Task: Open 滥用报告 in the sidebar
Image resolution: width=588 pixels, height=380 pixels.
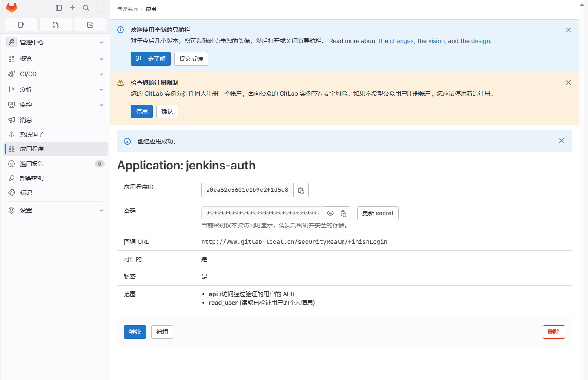Action: pyautogui.click(x=56, y=164)
